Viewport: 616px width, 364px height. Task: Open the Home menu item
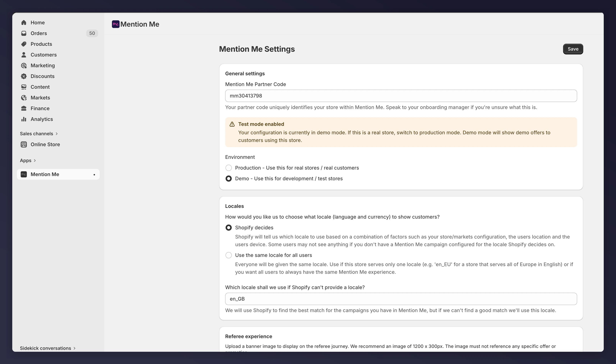pyautogui.click(x=58, y=23)
